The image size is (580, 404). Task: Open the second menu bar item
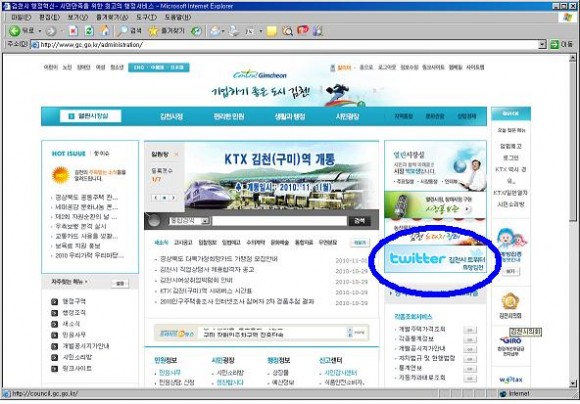pos(49,17)
